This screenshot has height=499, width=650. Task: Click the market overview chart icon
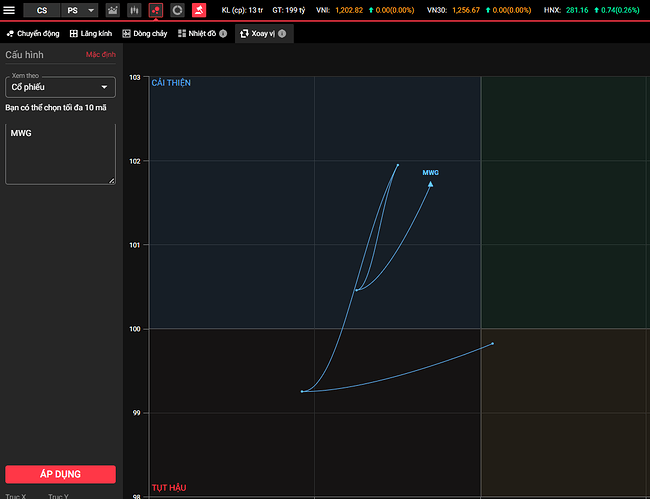pos(112,10)
